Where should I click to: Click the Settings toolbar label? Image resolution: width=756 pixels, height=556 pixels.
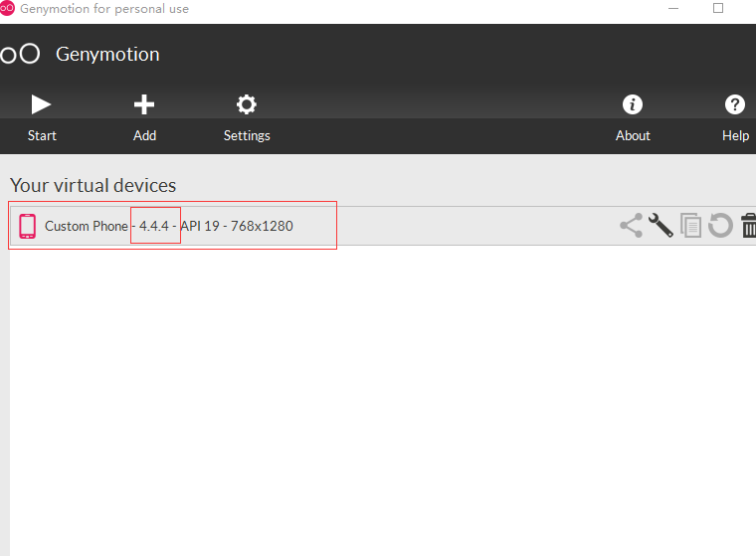[247, 135]
